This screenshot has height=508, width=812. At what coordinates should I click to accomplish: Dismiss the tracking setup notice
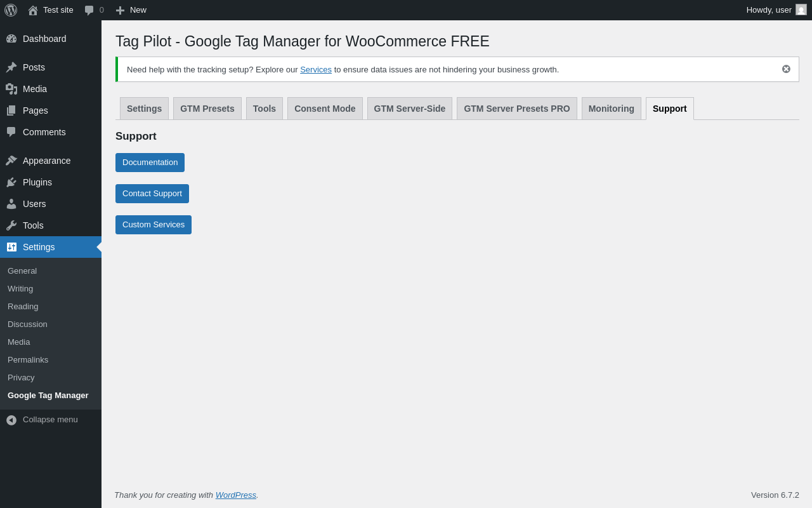(x=786, y=69)
